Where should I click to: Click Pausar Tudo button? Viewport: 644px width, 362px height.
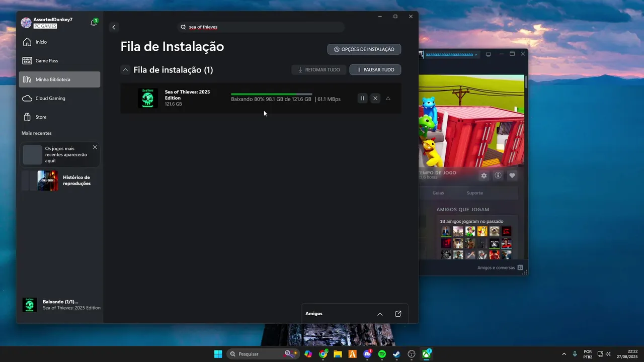(375, 70)
